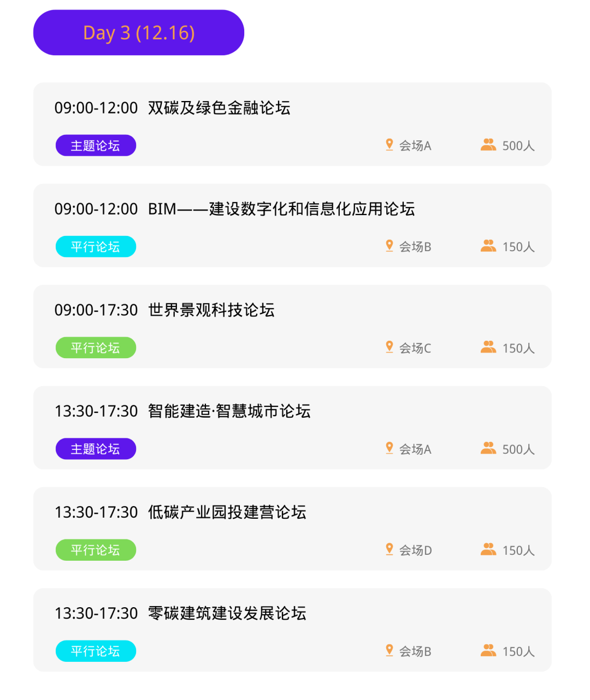Click green 平行论坛 tag under 世界景观科技论坛
Viewport: 590px width, 700px height.
[96, 348]
